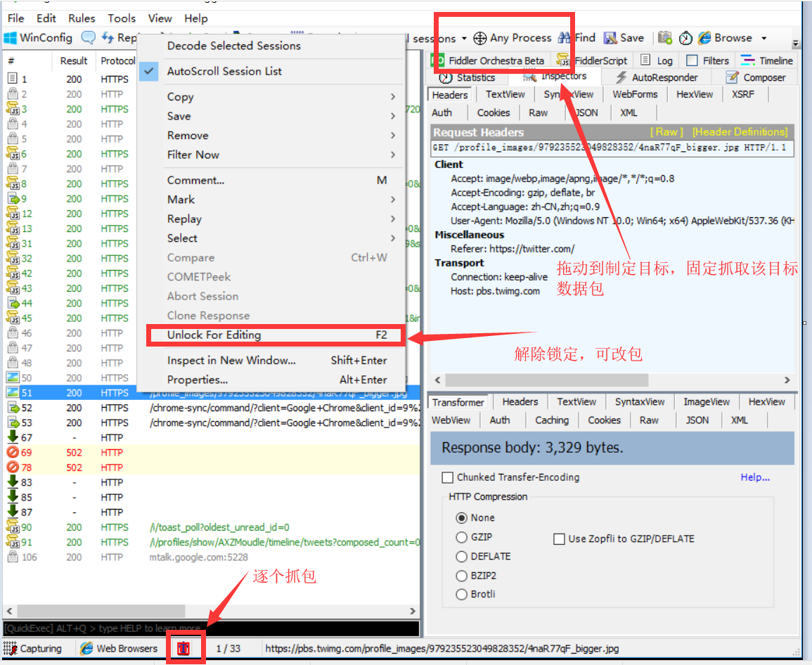Open the Browse dropdown arrow
Image resolution: width=812 pixels, height=665 pixels.
point(764,38)
